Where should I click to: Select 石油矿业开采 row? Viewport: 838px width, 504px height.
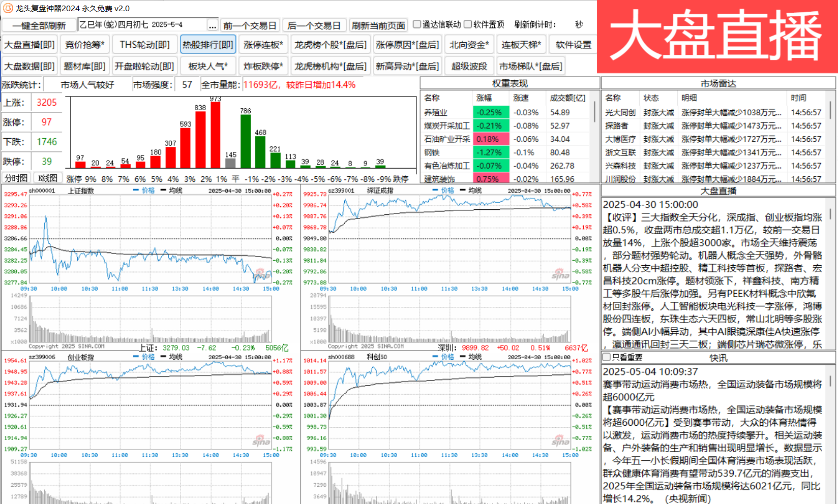click(x=506, y=139)
